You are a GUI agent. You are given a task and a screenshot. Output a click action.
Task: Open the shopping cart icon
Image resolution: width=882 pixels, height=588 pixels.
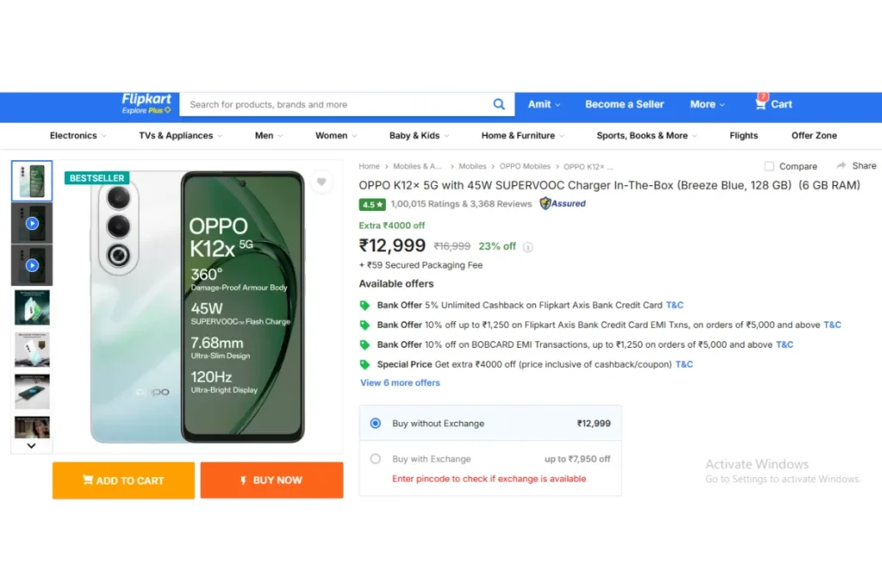(x=761, y=103)
